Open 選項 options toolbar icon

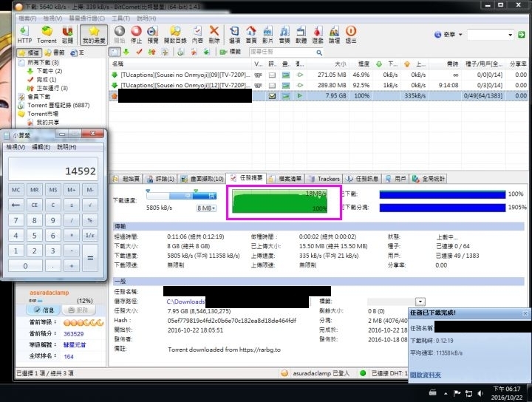[234, 35]
